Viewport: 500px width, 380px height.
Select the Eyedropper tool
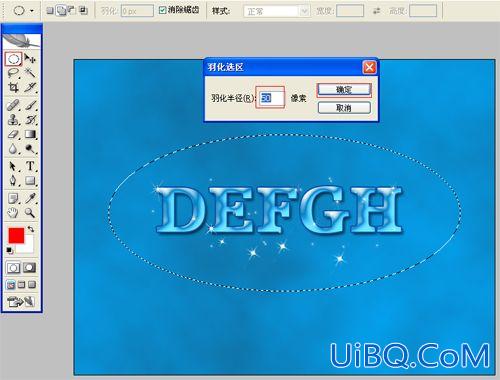point(30,199)
